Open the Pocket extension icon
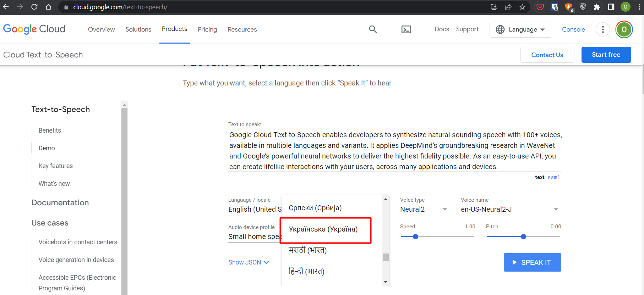This screenshot has width=644, height=295. pyautogui.click(x=540, y=7)
